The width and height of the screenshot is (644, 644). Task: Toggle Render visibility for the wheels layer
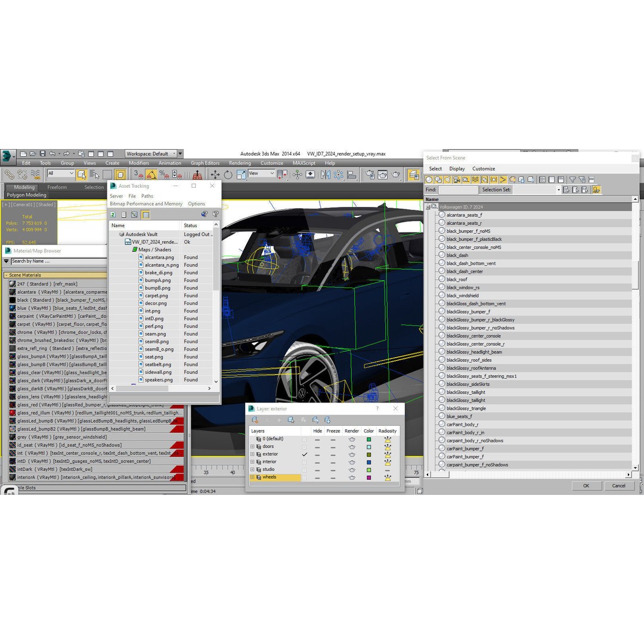click(x=352, y=477)
